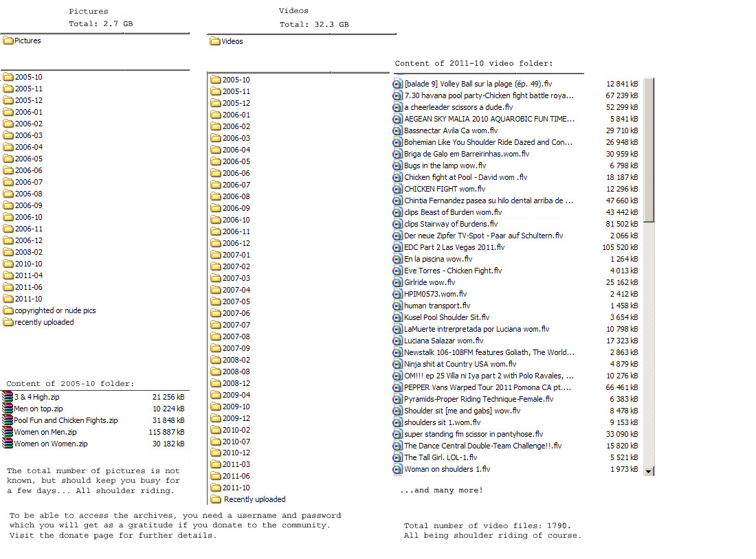Viewport: 756px width, 559px height.
Task: Click the video file icon of 'Bassnectar Avila Ca wom.flv'
Action: (x=397, y=130)
